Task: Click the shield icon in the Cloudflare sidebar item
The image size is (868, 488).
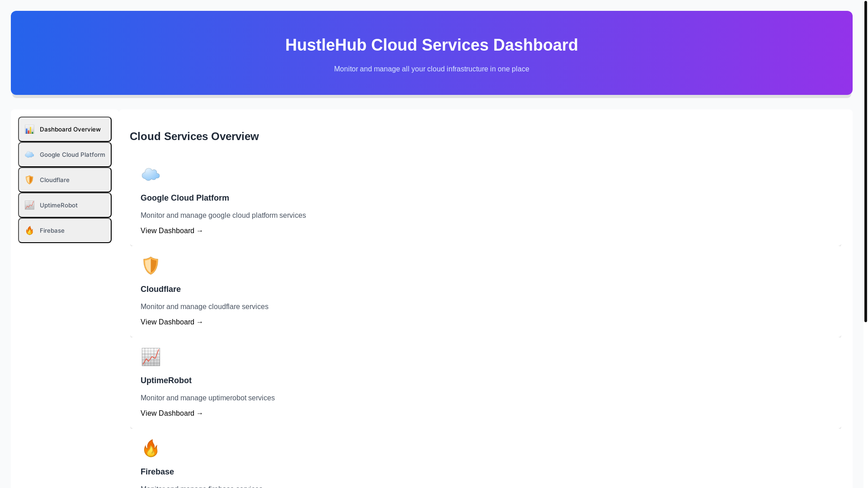Action: pyautogui.click(x=29, y=180)
